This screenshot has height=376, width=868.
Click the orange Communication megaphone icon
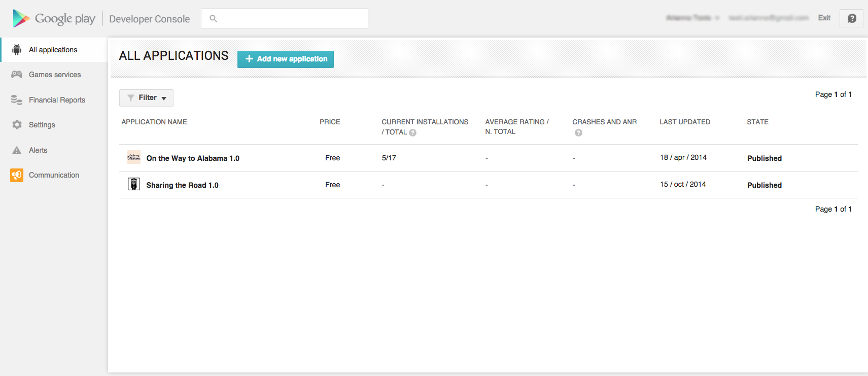(x=17, y=175)
